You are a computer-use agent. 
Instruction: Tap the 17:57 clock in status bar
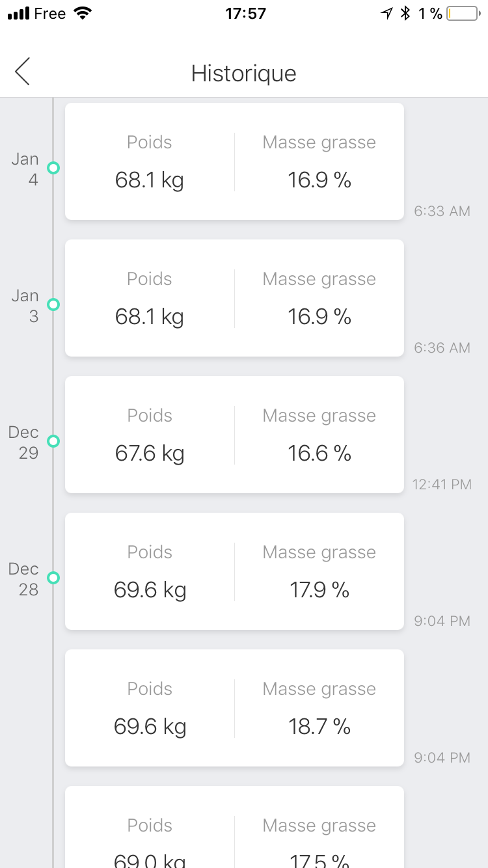(x=245, y=14)
